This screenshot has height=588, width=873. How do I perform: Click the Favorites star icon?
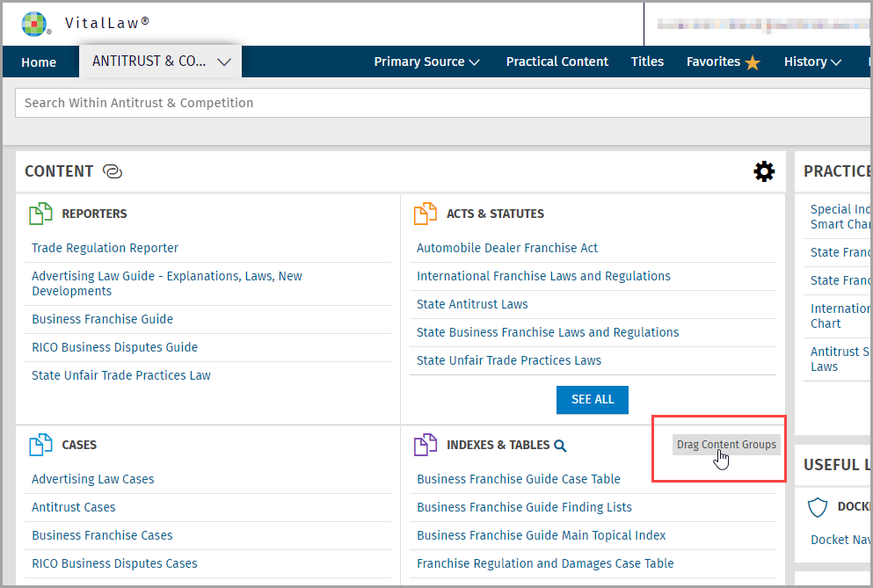(x=753, y=62)
